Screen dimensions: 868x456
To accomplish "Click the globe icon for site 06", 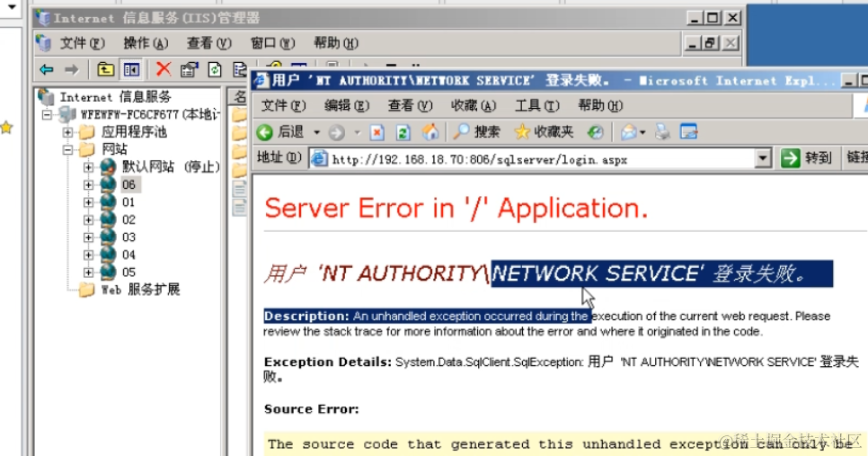I will (109, 184).
